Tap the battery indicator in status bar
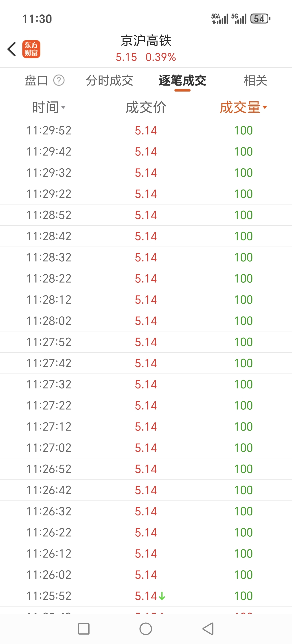The image size is (292, 644). (x=260, y=19)
